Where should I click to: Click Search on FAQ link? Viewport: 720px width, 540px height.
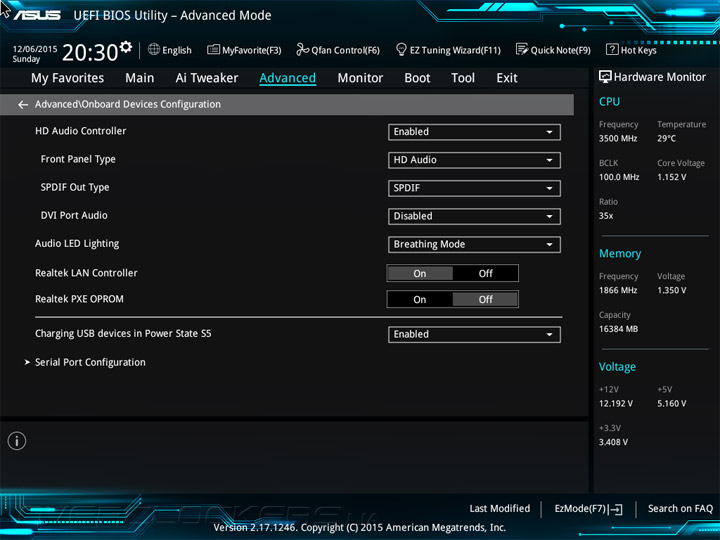click(x=680, y=509)
